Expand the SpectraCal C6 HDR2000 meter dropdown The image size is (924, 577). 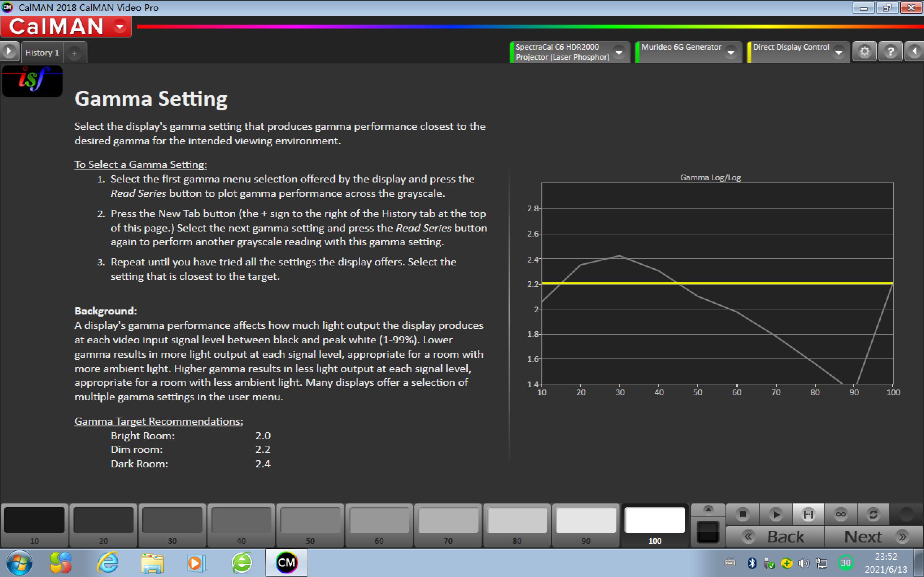click(619, 52)
